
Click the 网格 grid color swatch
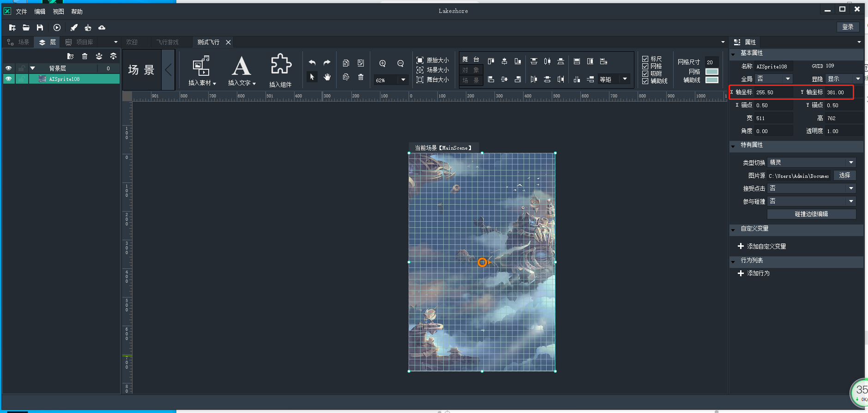click(712, 72)
